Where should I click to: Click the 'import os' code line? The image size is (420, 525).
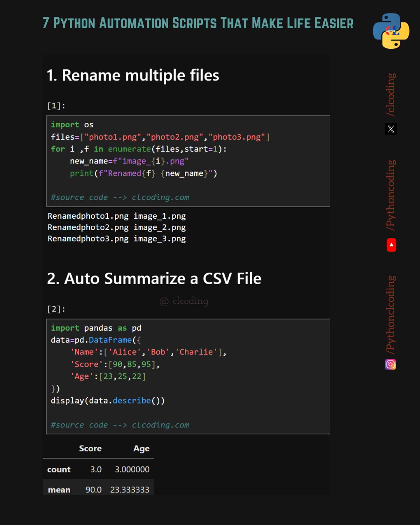pyautogui.click(x=72, y=125)
